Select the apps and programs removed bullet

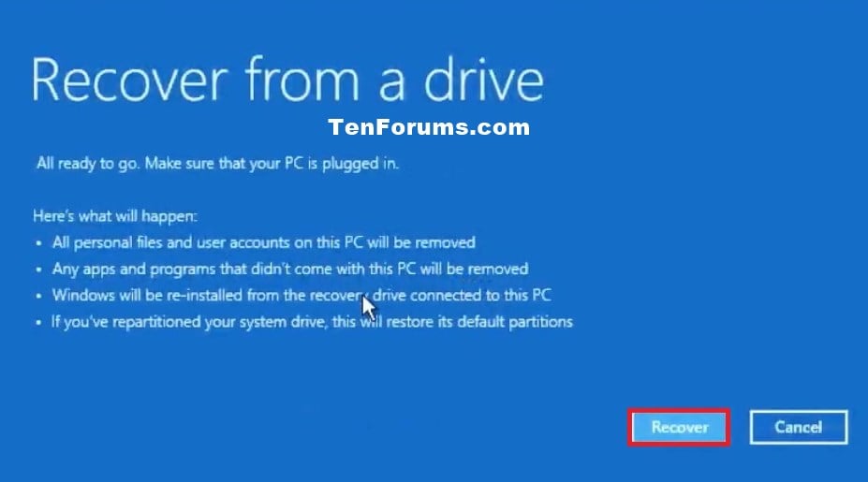(290, 270)
